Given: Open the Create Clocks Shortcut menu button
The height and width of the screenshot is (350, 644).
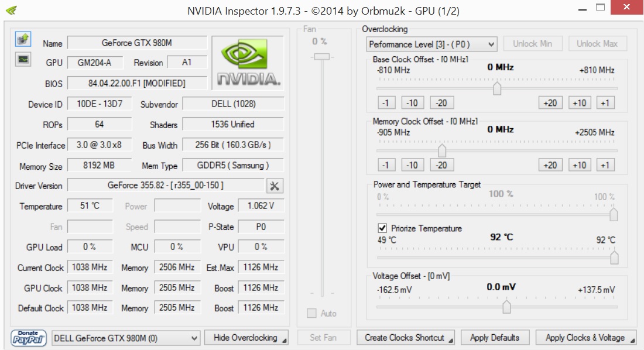Looking at the screenshot, I should pyautogui.click(x=405, y=338).
